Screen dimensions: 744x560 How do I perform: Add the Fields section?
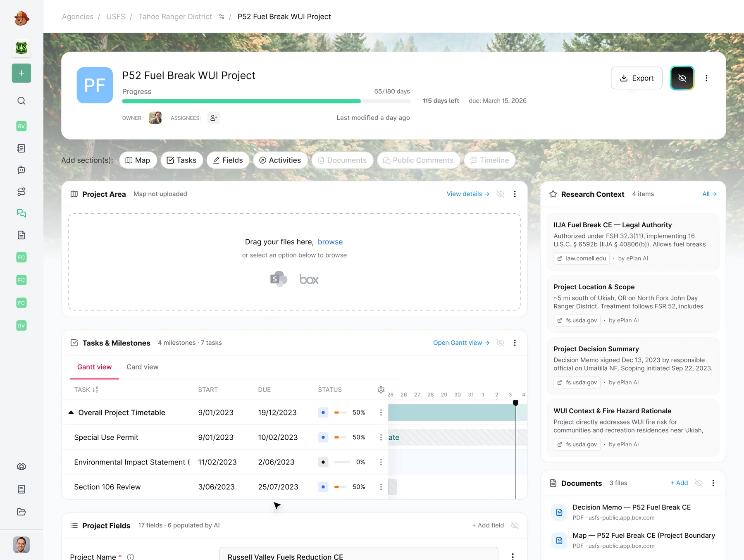pyautogui.click(x=228, y=160)
